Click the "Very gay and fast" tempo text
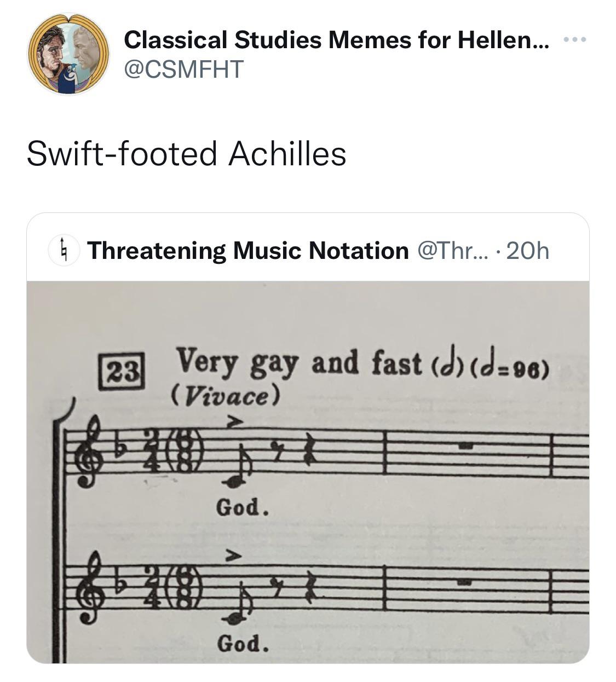This screenshot has height=682, width=616. click(299, 363)
